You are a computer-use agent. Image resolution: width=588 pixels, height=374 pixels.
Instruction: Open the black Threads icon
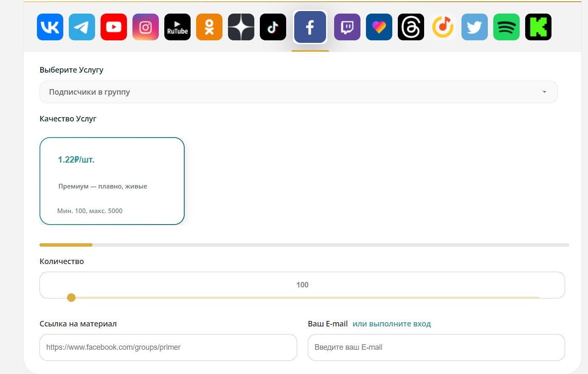point(411,27)
